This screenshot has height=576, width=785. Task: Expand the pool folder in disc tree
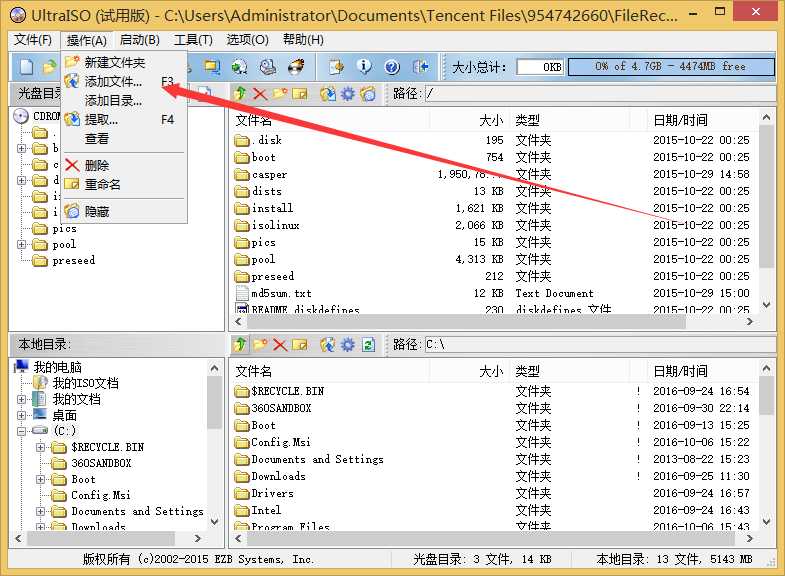click(22, 245)
